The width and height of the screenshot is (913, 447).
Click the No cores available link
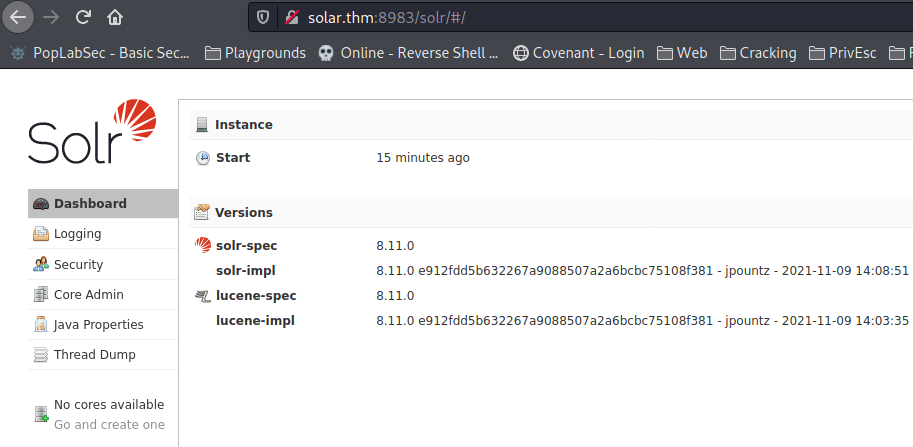pyautogui.click(x=109, y=405)
